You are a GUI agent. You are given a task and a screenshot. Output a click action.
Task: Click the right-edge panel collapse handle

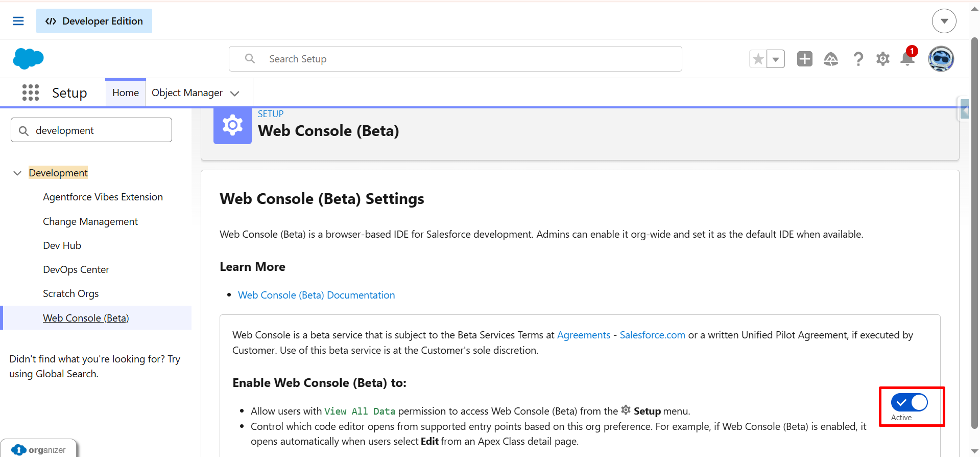point(964,109)
